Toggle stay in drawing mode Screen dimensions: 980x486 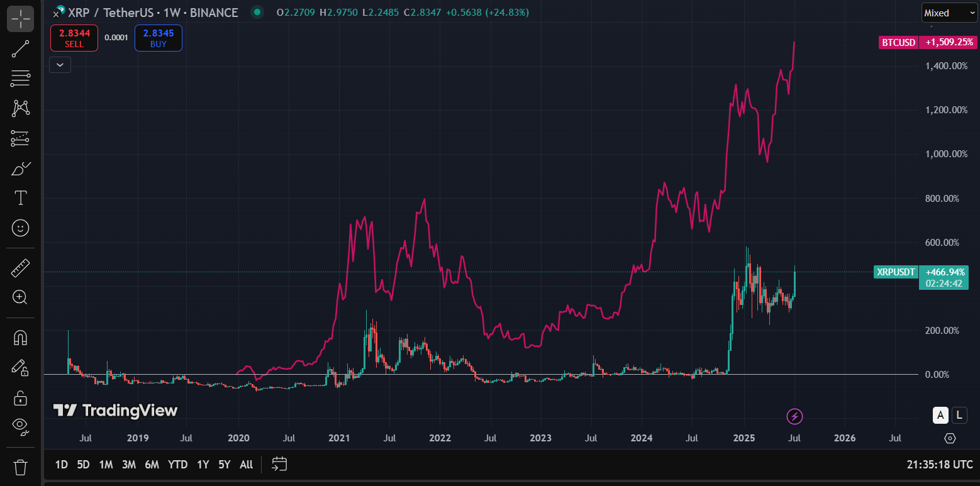(20, 368)
